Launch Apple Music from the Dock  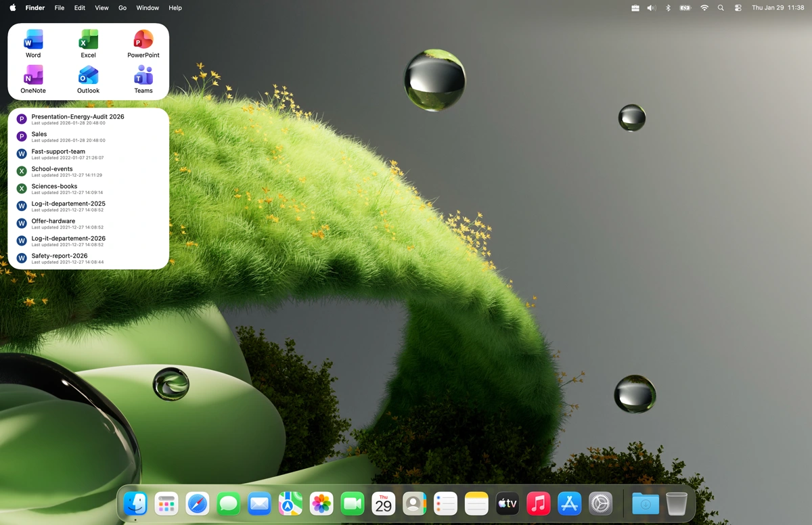[x=538, y=503]
